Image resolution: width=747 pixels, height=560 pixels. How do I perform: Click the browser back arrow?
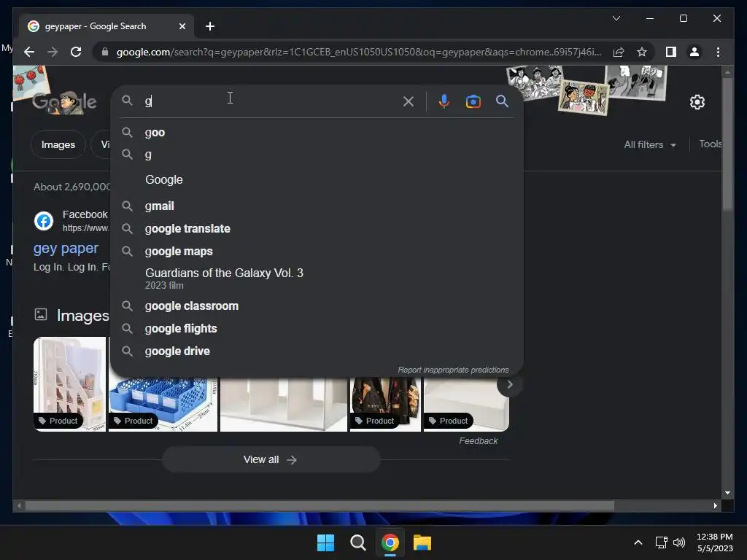29,52
